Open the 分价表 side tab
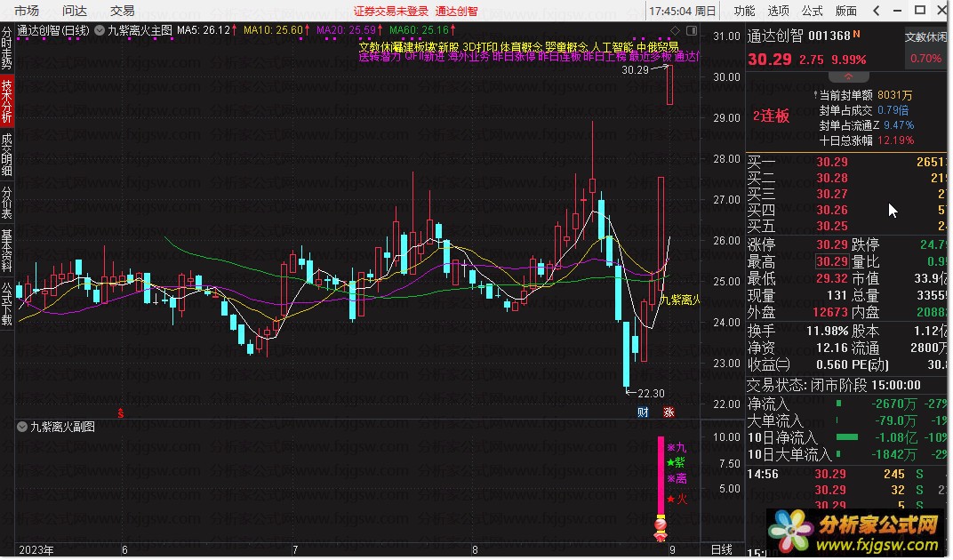This screenshot has width=953, height=560. (x=7, y=203)
